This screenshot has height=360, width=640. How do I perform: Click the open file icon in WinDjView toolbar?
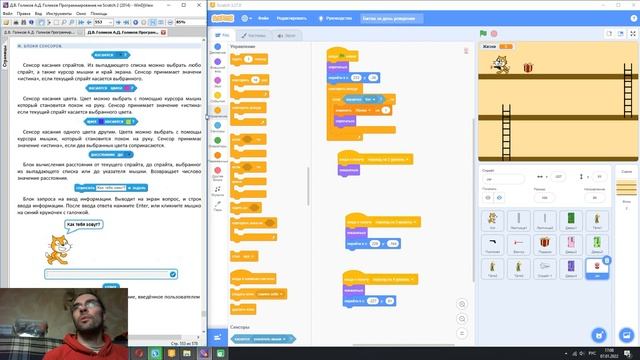(x=7, y=22)
